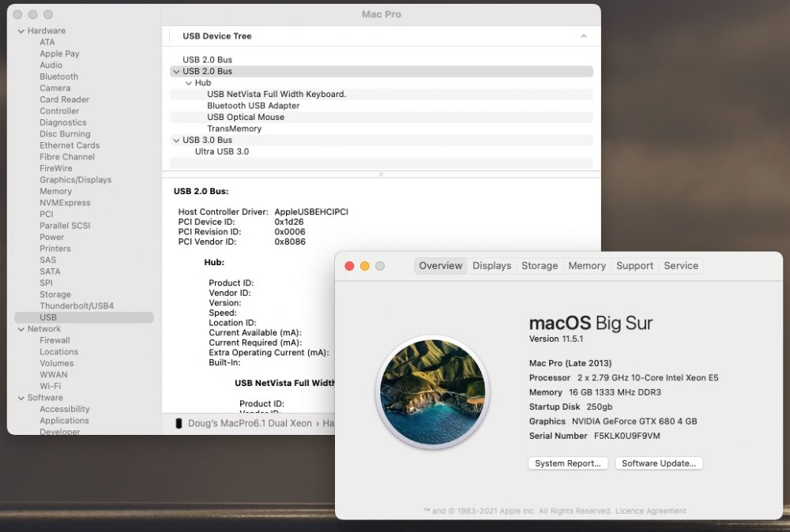
Task: Select Apple Pay in the sidebar
Action: click(x=59, y=54)
